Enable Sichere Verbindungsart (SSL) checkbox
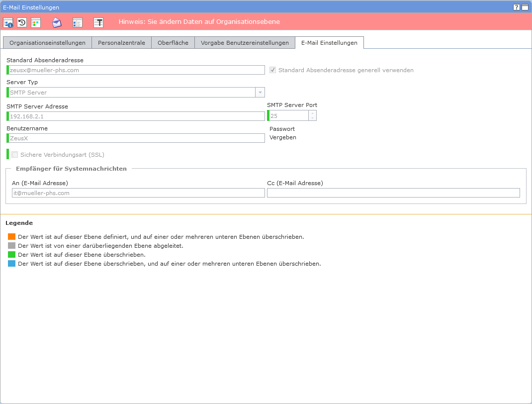Screen dimensions: 532x404 pos(14,155)
